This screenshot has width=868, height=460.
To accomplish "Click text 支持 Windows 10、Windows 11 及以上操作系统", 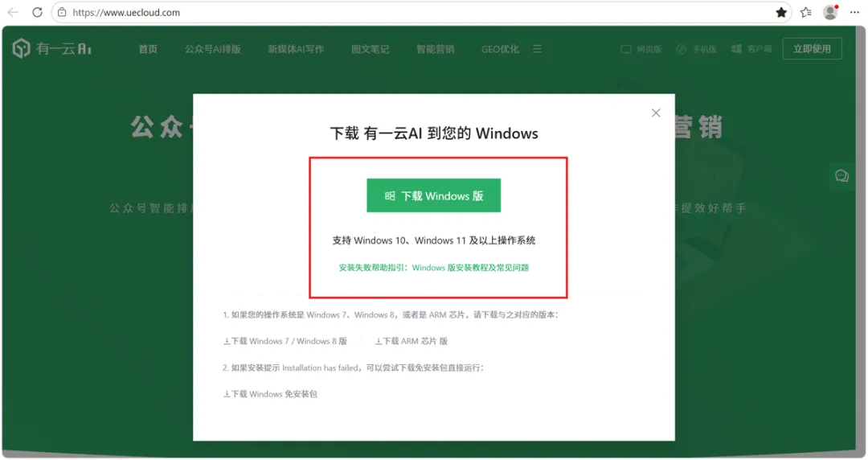I will click(433, 240).
